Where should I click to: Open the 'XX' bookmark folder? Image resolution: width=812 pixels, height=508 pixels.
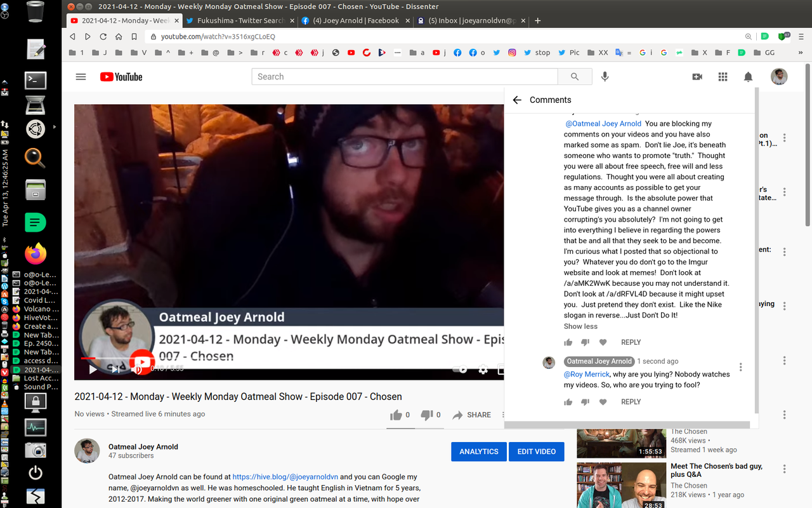598,53
